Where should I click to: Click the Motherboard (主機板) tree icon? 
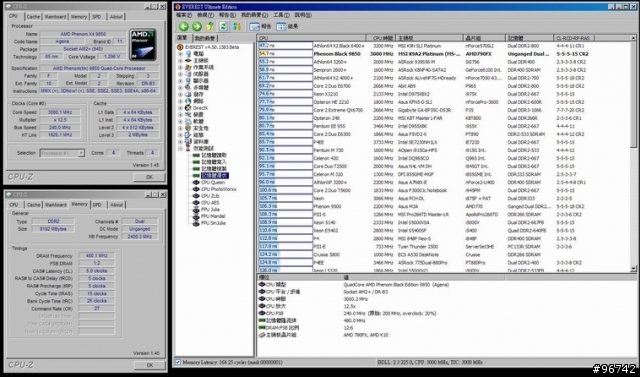188,60
